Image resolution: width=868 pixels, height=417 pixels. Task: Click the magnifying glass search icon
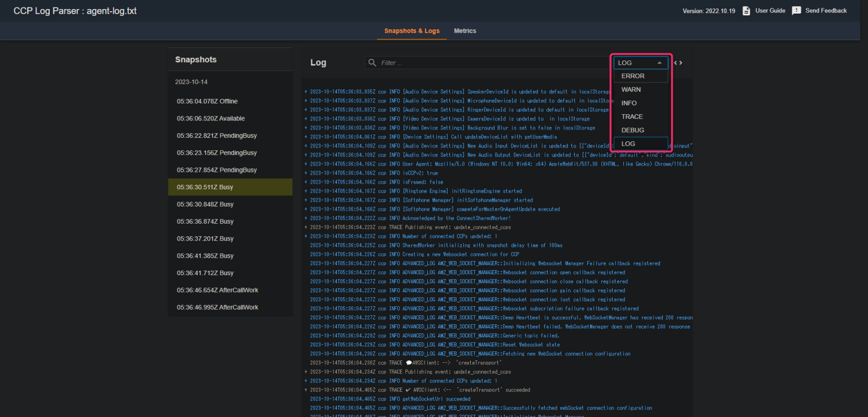(x=372, y=62)
